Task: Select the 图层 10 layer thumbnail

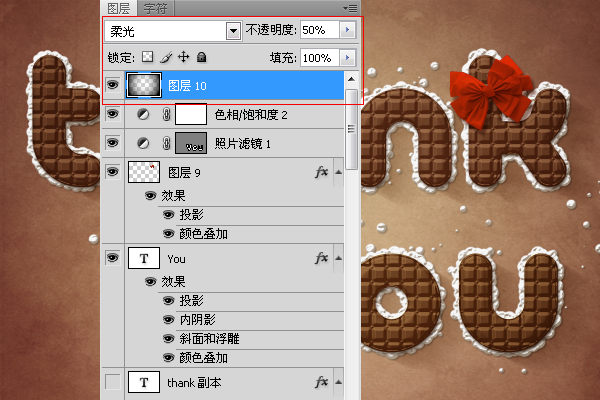Action: 144,85
